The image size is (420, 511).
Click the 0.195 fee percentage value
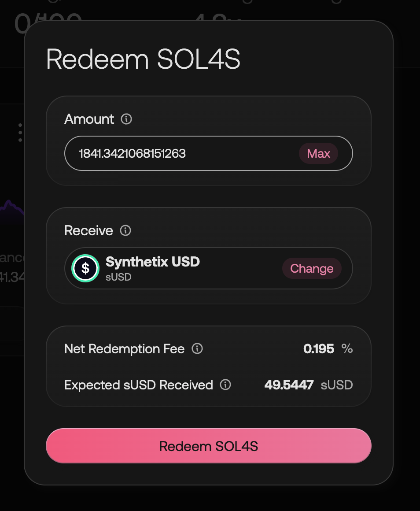click(x=319, y=349)
